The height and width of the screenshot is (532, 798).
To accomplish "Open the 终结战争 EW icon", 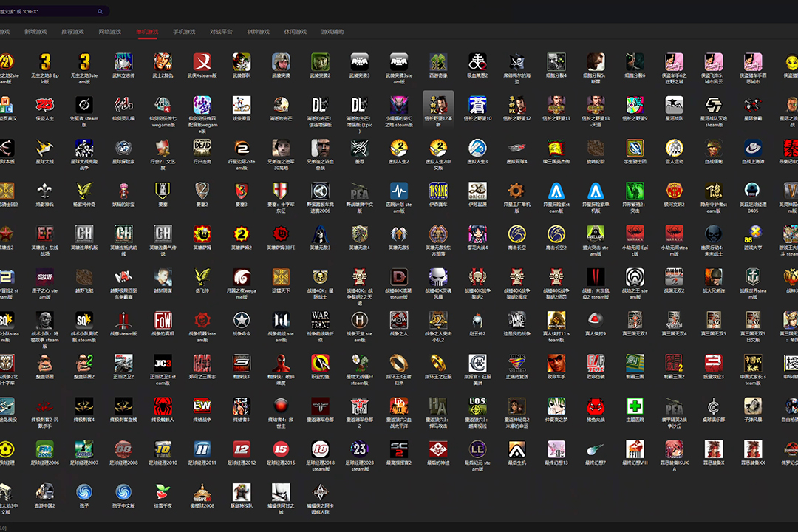I will coord(202,406).
